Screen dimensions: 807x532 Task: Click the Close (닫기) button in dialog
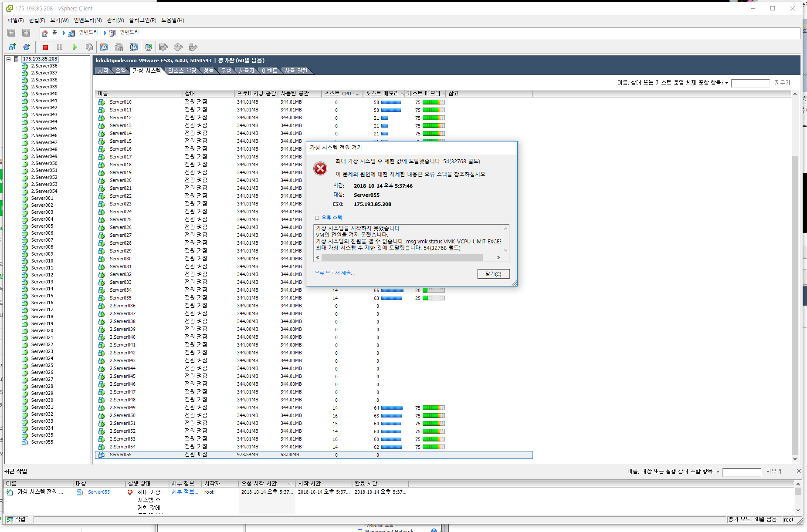click(493, 274)
